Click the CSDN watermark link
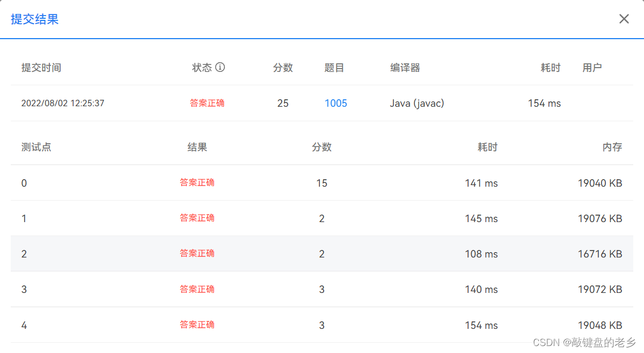 [585, 343]
